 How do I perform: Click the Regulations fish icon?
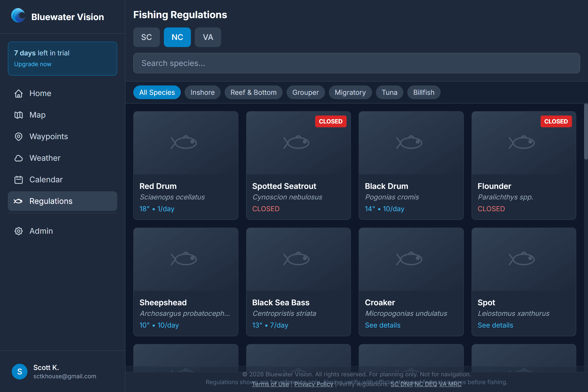(x=18, y=201)
